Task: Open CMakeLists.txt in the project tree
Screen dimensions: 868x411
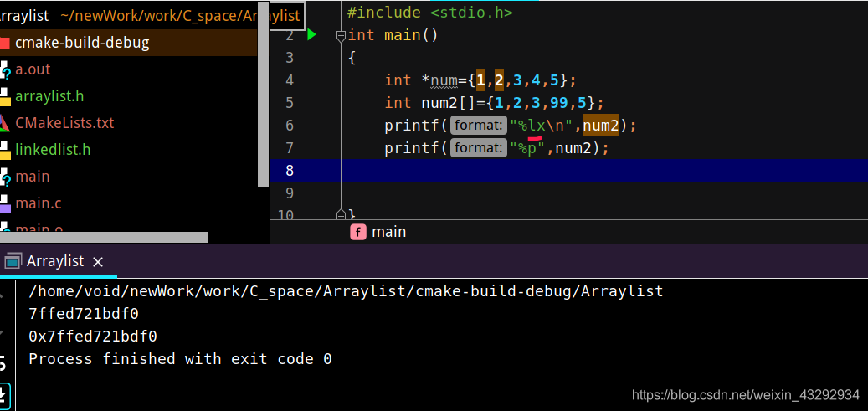Action: 64,122
